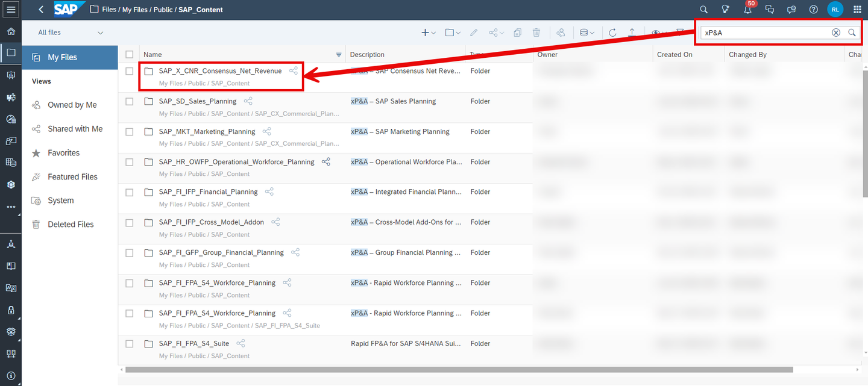868x386 pixels.
Task: Open the plus New item dropdown
Action: point(428,33)
